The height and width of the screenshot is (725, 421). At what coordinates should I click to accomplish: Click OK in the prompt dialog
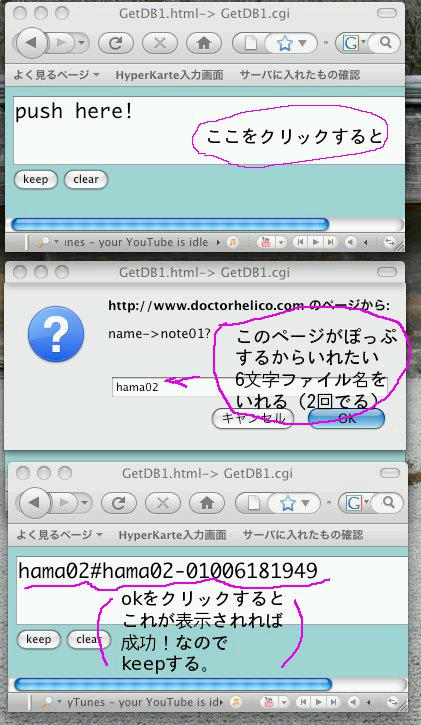(347, 418)
